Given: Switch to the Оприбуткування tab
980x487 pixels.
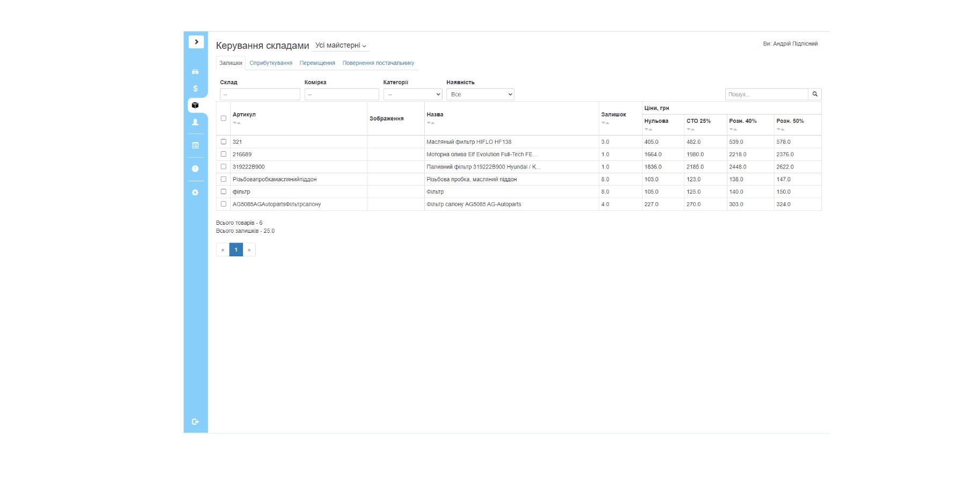Looking at the screenshot, I should tap(271, 63).
